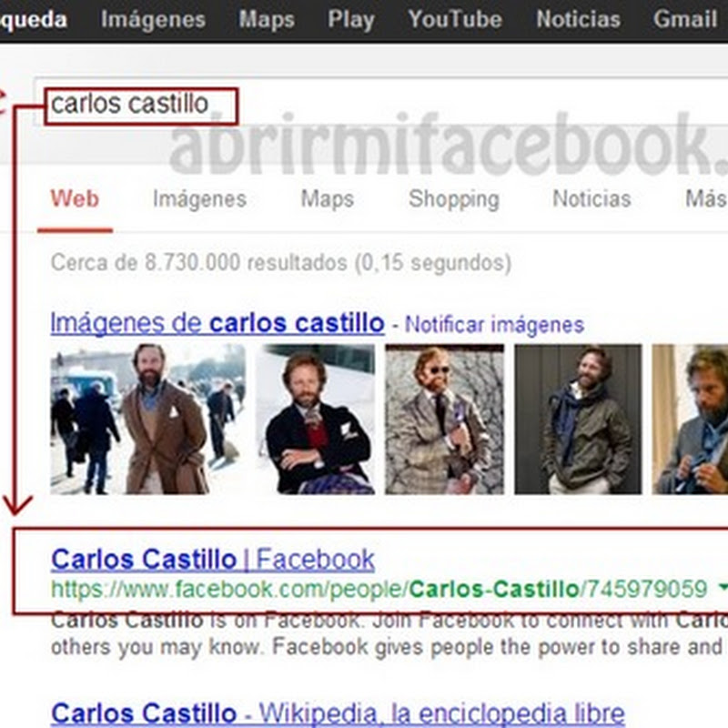Screen dimensions: 728x728
Task: Expand the arrow beside the Facebook result URL
Action: (723, 589)
